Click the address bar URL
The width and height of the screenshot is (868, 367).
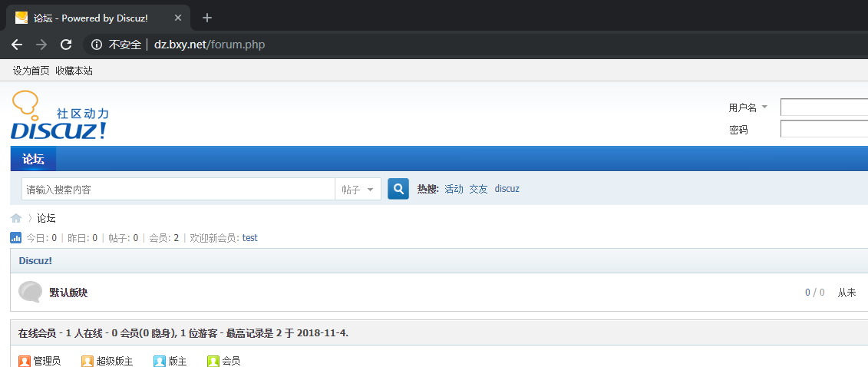pos(210,45)
